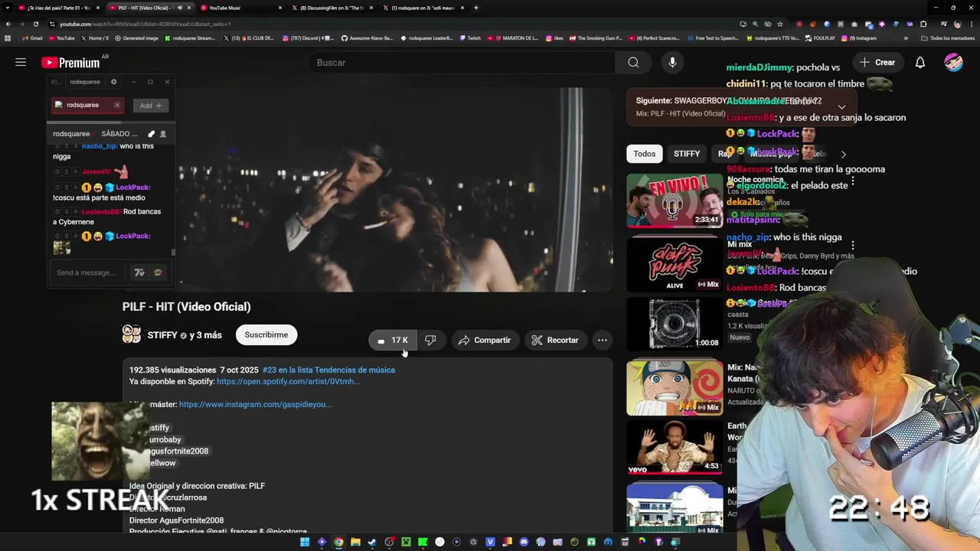Remove the rodsquaree channel tab in chat overlay
Screen dimensions: 980x551
pyautogui.click(x=116, y=105)
